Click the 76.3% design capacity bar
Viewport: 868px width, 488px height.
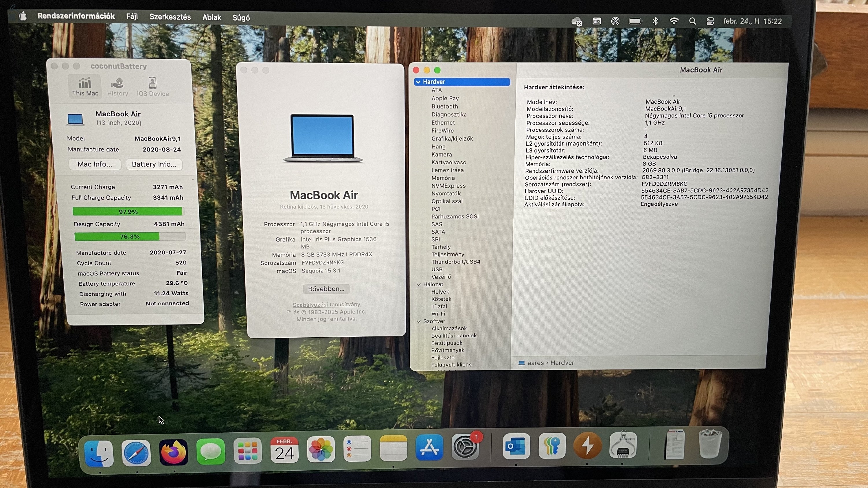[x=130, y=236]
